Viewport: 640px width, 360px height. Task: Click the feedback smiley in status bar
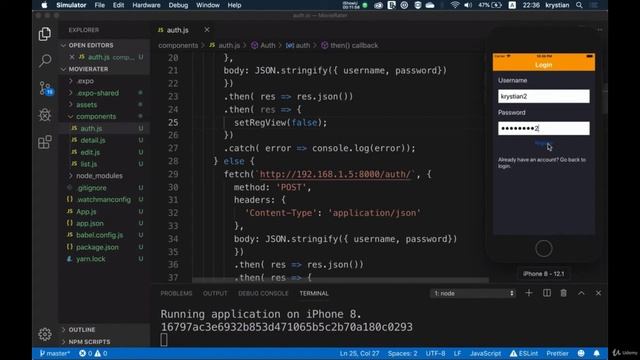pyautogui.click(x=581, y=353)
